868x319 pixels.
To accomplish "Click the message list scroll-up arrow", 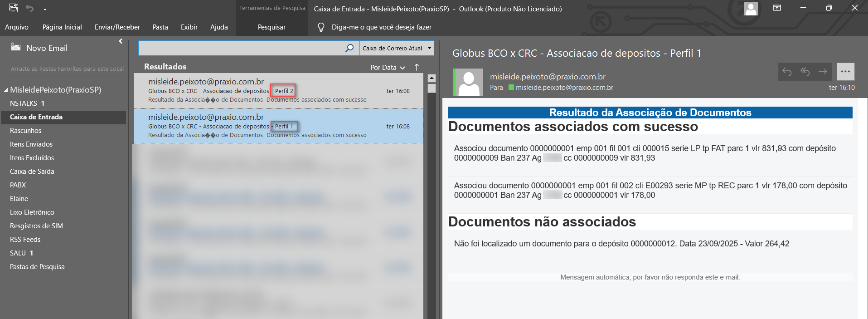I will [x=432, y=78].
